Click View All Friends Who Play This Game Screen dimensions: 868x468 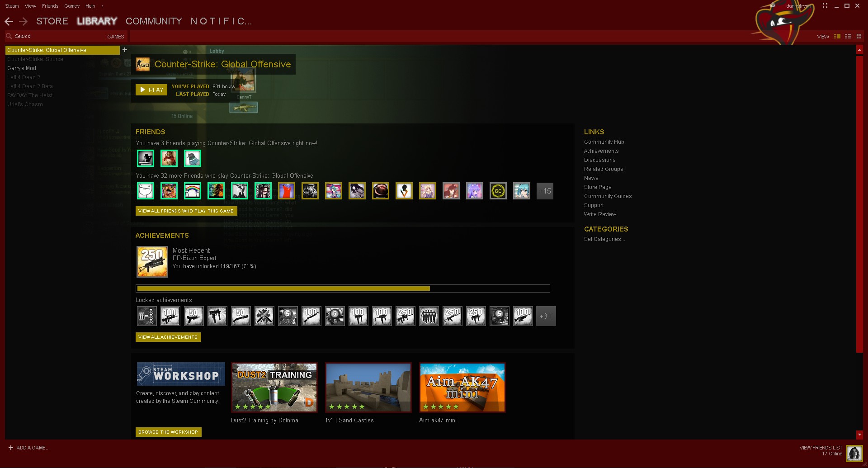(x=186, y=211)
